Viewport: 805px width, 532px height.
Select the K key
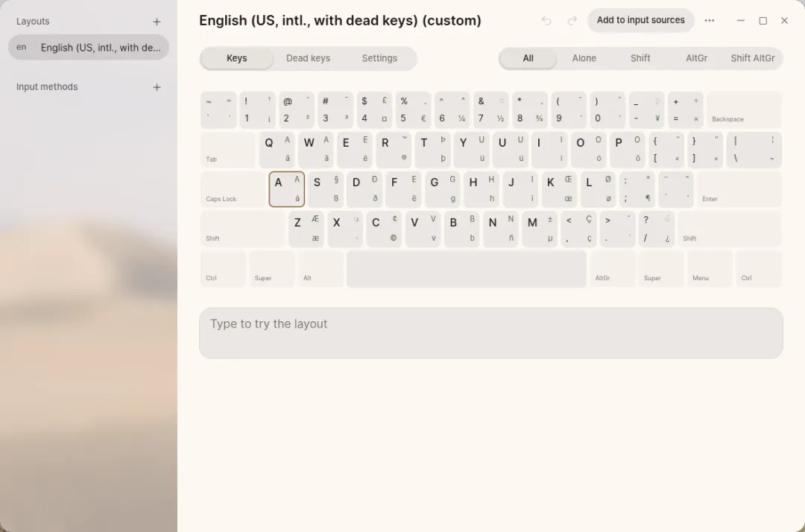click(x=559, y=189)
